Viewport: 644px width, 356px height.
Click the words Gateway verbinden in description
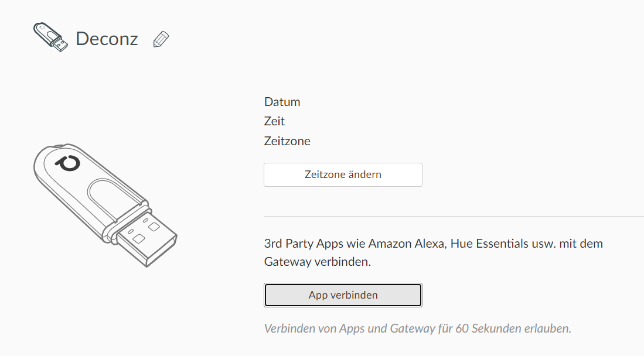coord(317,262)
